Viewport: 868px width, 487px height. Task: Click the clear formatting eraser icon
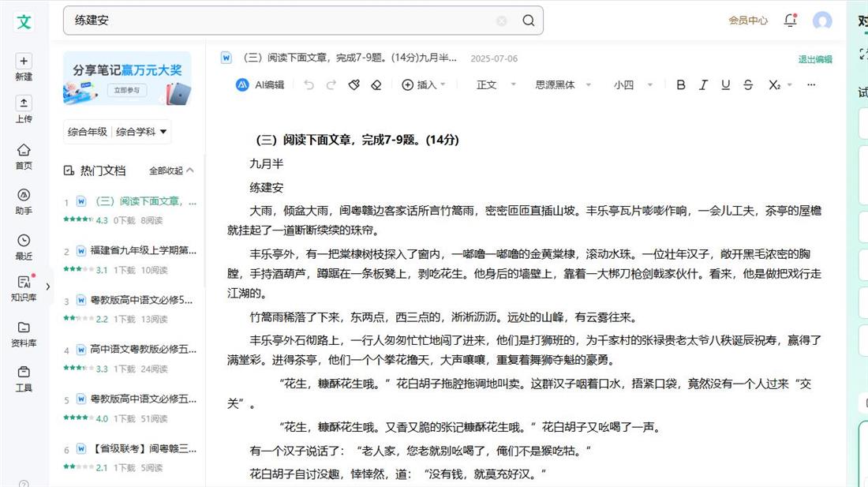coord(376,85)
